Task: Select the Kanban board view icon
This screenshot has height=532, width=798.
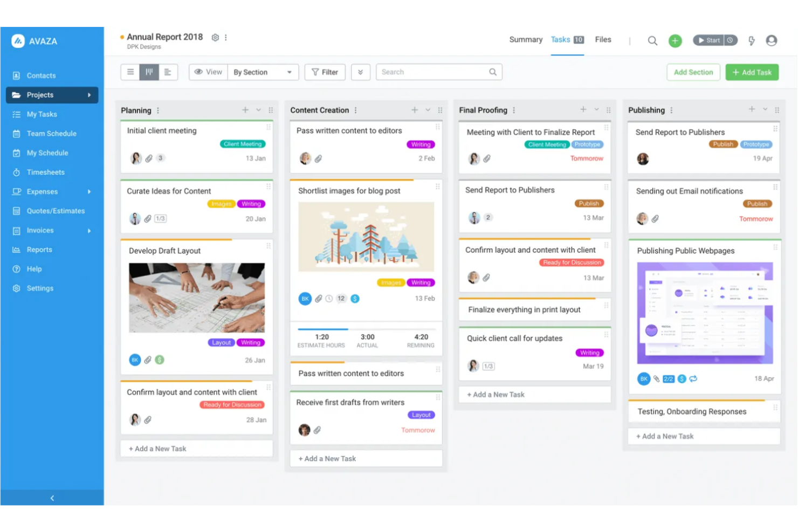Action: click(x=149, y=72)
